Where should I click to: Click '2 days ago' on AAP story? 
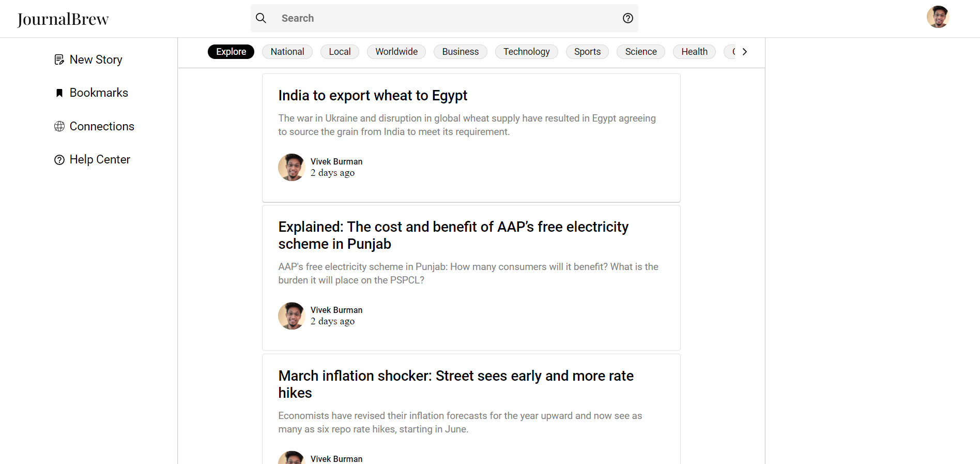click(332, 321)
